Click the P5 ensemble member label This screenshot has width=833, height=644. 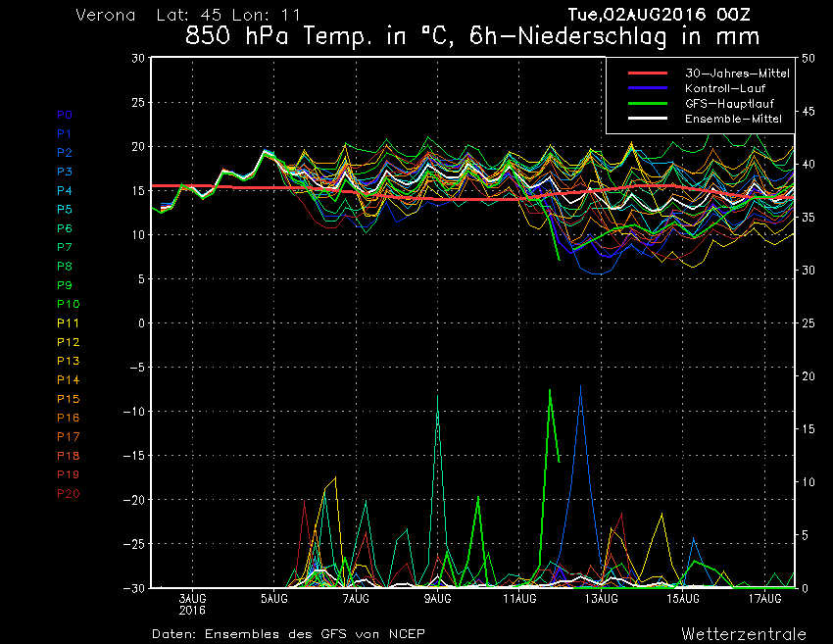[x=65, y=210]
